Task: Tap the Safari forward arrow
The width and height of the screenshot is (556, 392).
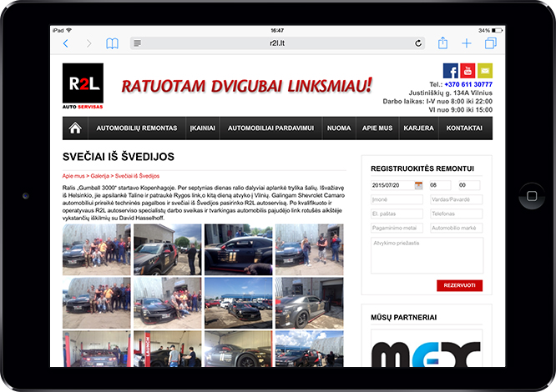Action: pos(89,43)
